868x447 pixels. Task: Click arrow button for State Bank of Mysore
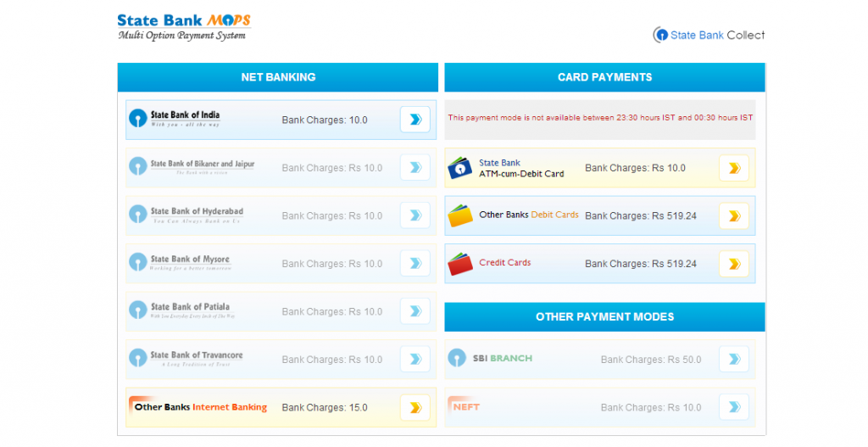(415, 263)
